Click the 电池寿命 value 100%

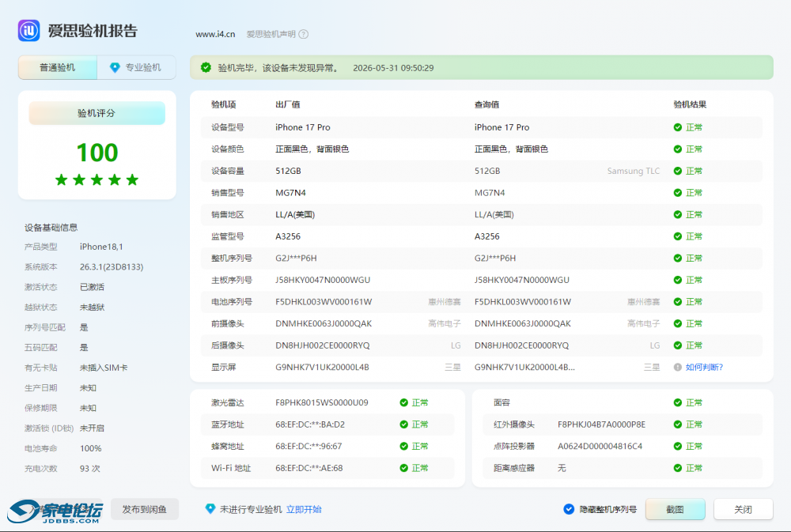[x=91, y=448]
